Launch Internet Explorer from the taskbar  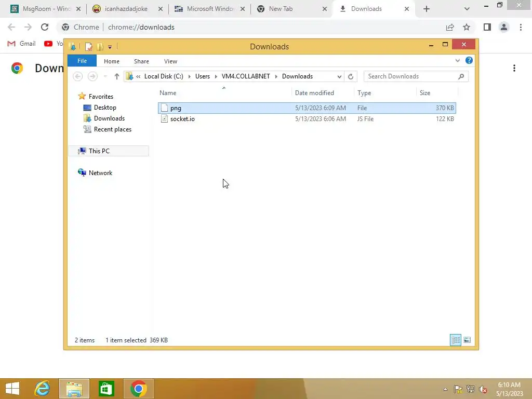(x=43, y=389)
